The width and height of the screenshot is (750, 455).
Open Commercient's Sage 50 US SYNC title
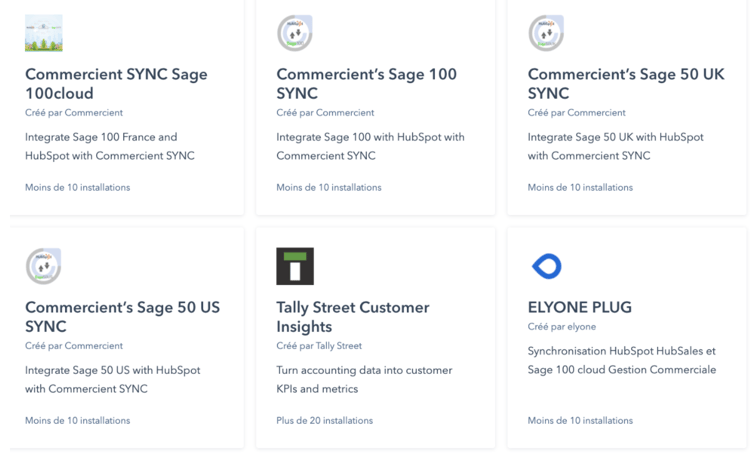click(122, 317)
